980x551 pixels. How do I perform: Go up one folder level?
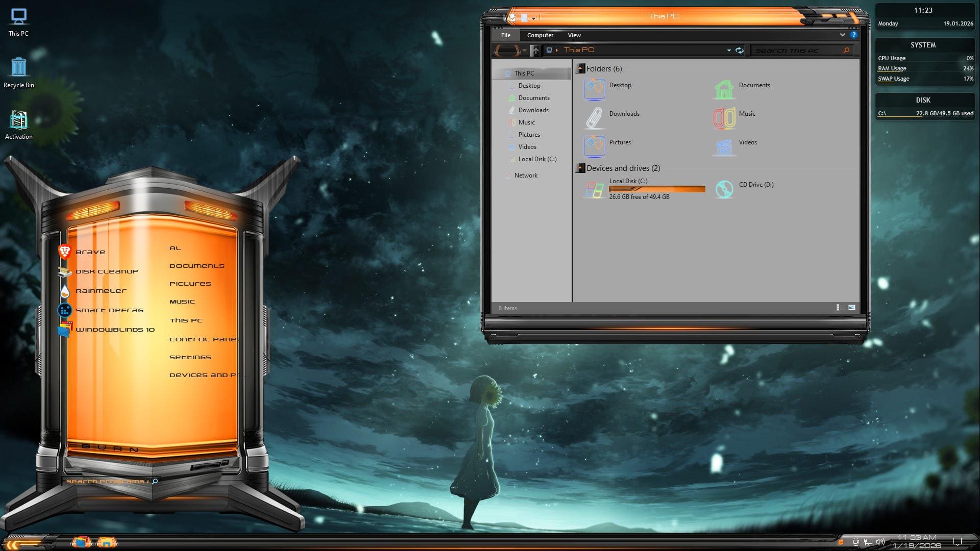click(535, 50)
